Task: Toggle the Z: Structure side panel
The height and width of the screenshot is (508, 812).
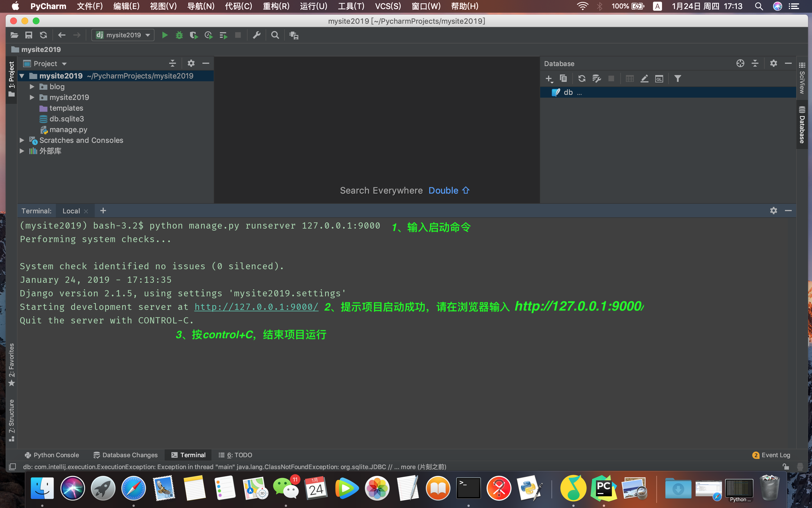Action: coord(11,420)
